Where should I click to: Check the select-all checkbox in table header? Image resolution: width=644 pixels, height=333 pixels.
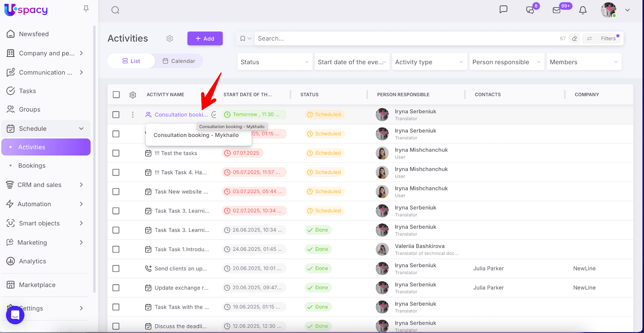tap(116, 95)
